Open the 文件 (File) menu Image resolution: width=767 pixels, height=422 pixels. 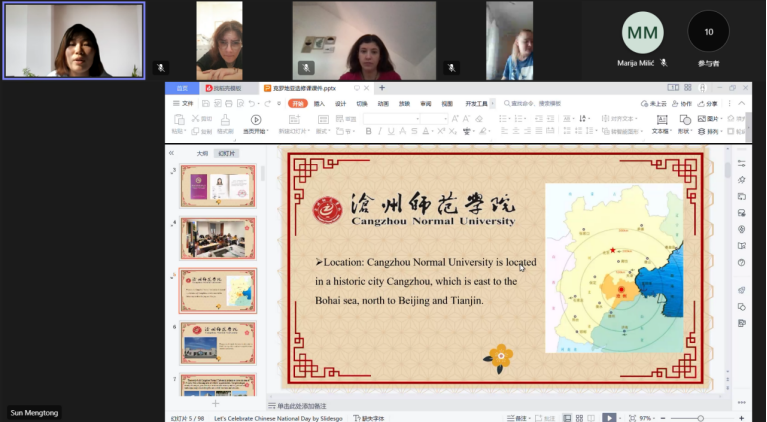tap(185, 103)
